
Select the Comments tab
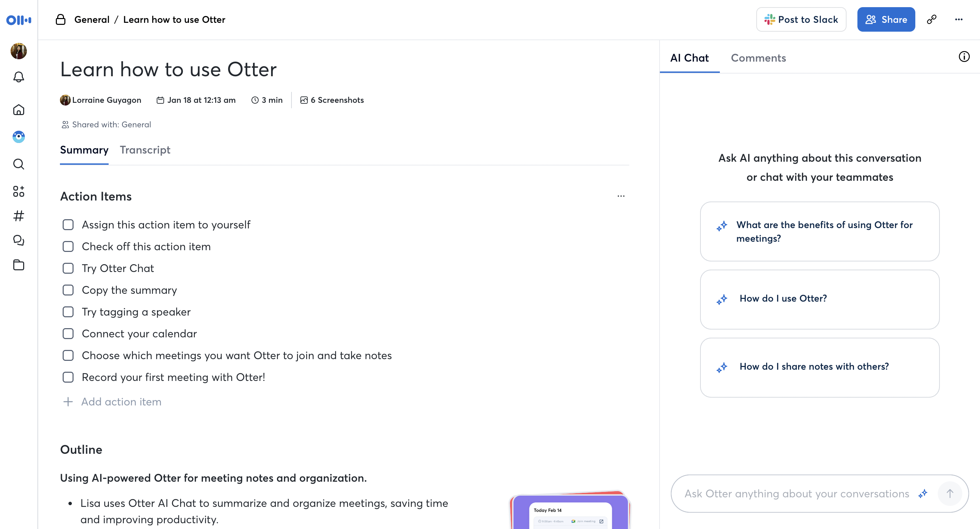tap(758, 58)
